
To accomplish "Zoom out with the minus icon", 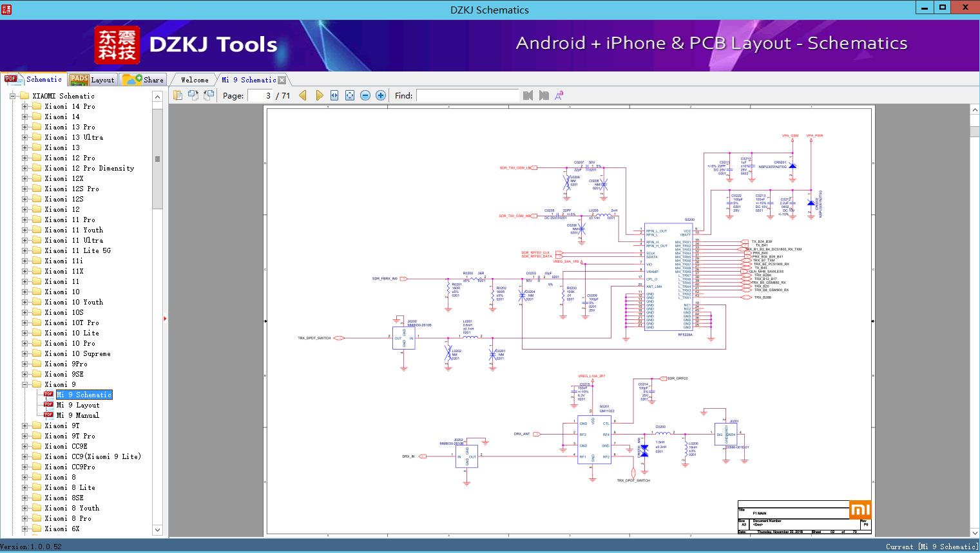I will click(365, 95).
